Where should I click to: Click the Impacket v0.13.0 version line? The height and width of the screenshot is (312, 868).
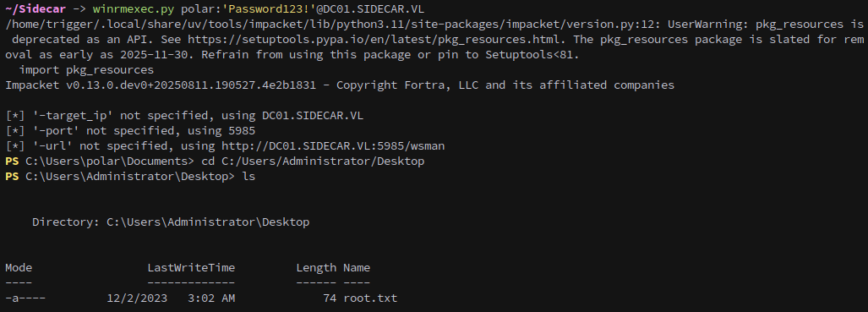click(x=339, y=85)
